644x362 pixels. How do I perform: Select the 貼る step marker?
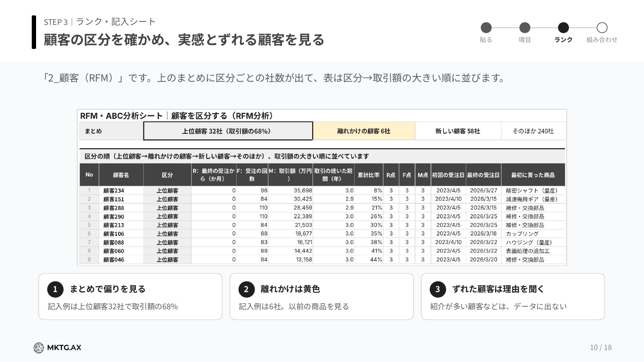486,28
